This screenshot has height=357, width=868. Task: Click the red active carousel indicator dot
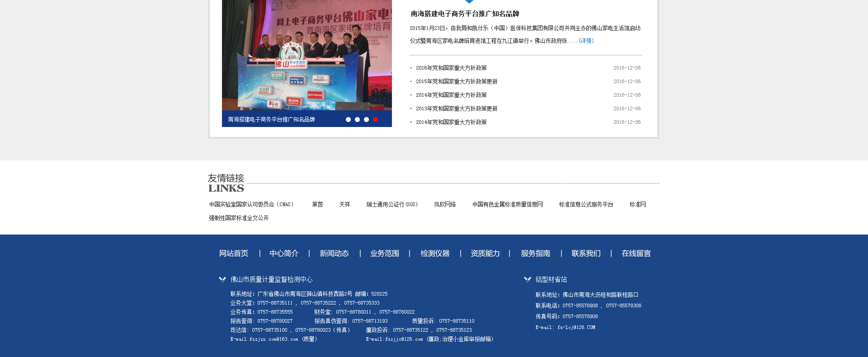pos(375,119)
